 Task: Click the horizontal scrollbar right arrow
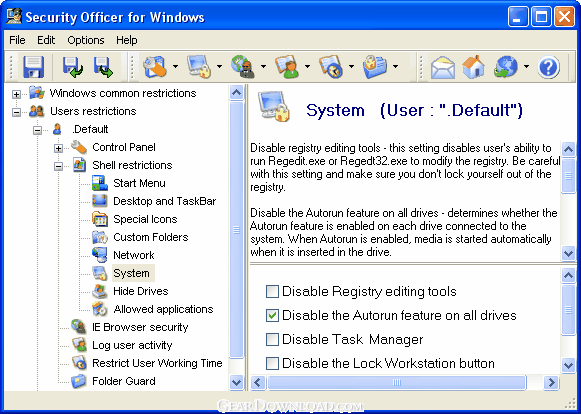pyautogui.click(x=551, y=382)
